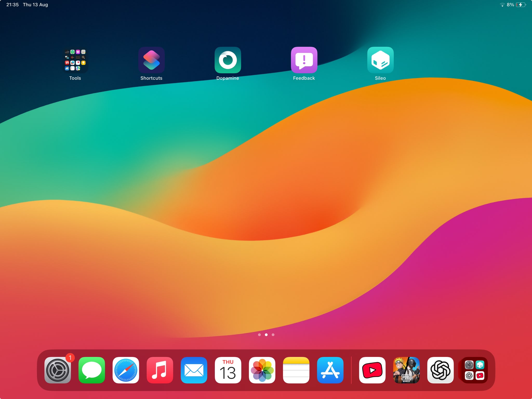Open the Tools folder
This screenshot has height=399, width=532.
pos(75,60)
